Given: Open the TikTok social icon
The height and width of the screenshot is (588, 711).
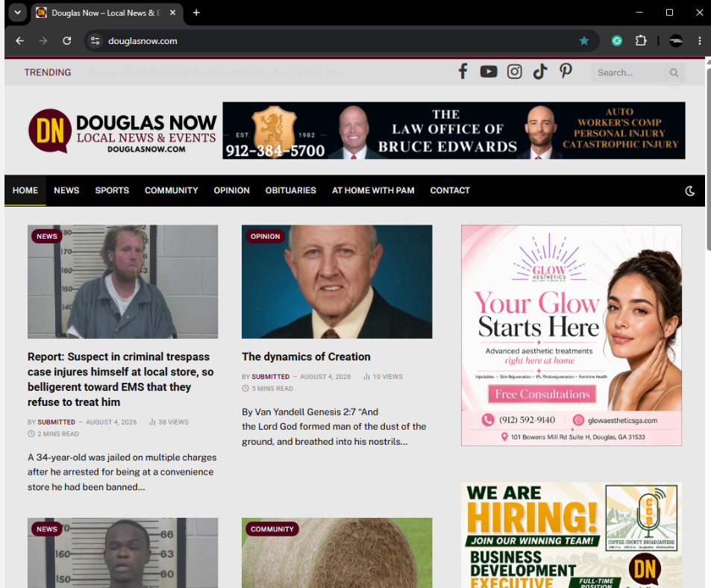Looking at the screenshot, I should point(539,72).
